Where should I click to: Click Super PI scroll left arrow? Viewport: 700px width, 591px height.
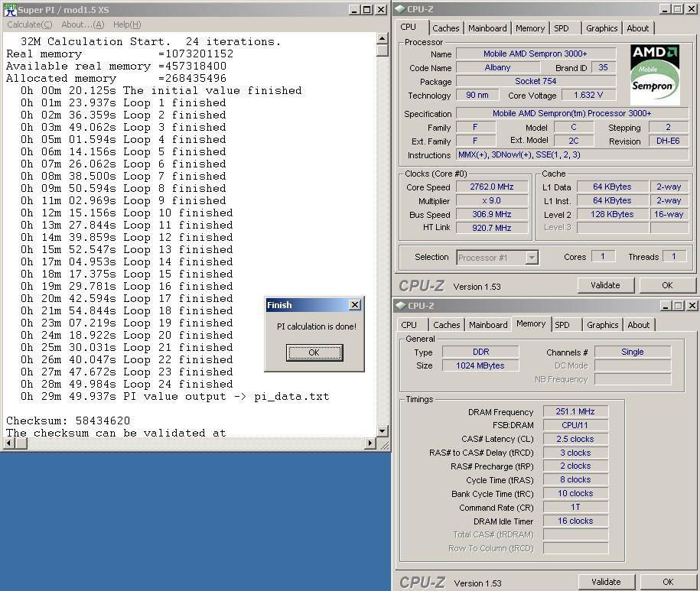8,443
